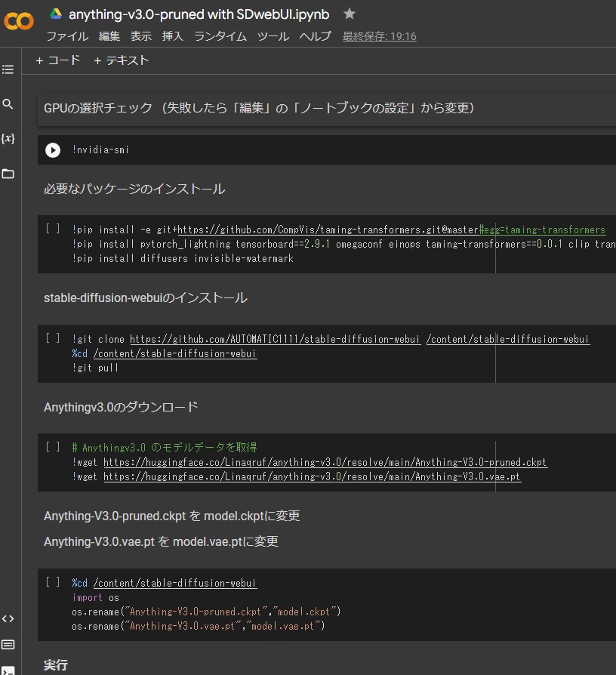Open the code snippets panel

(8, 618)
